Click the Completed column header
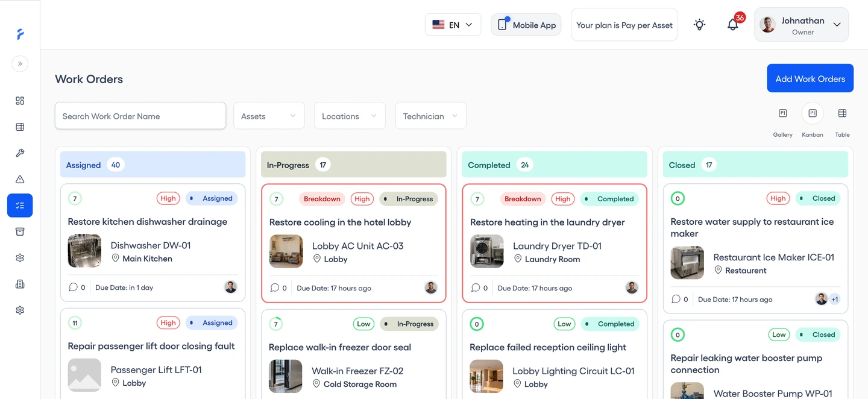 point(555,165)
